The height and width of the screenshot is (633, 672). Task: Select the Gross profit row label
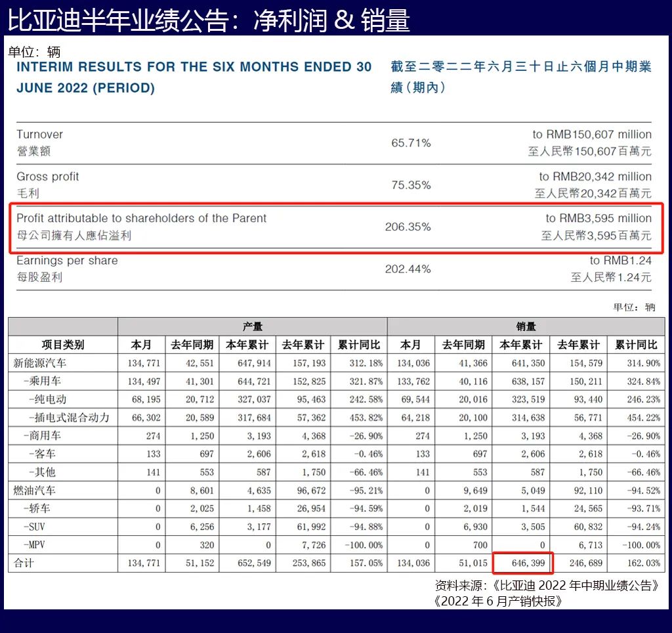(x=48, y=177)
